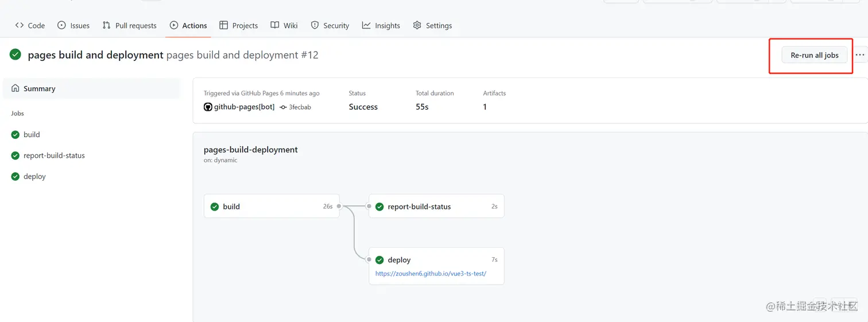The height and width of the screenshot is (322, 868).
Task: Select Summary in the sidebar
Action: (x=39, y=89)
